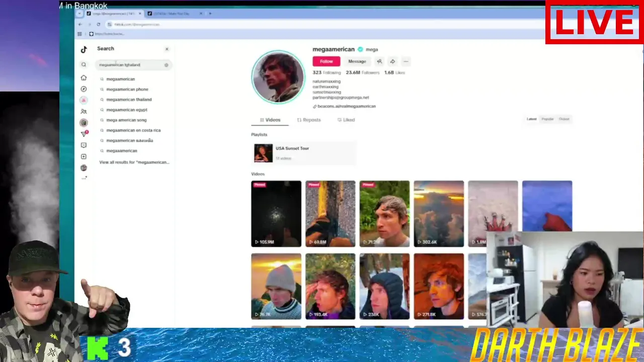The height and width of the screenshot is (362, 644).
Task: Clear the search field with the circle-x icon
Action: click(x=166, y=65)
